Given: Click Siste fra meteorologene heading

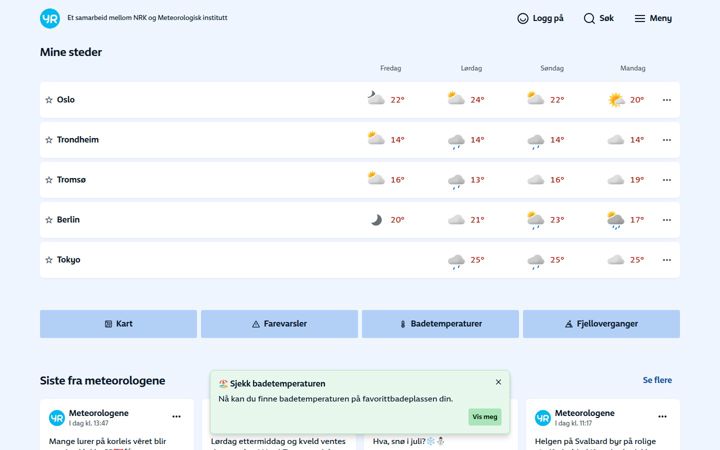Looking at the screenshot, I should coord(102,381).
